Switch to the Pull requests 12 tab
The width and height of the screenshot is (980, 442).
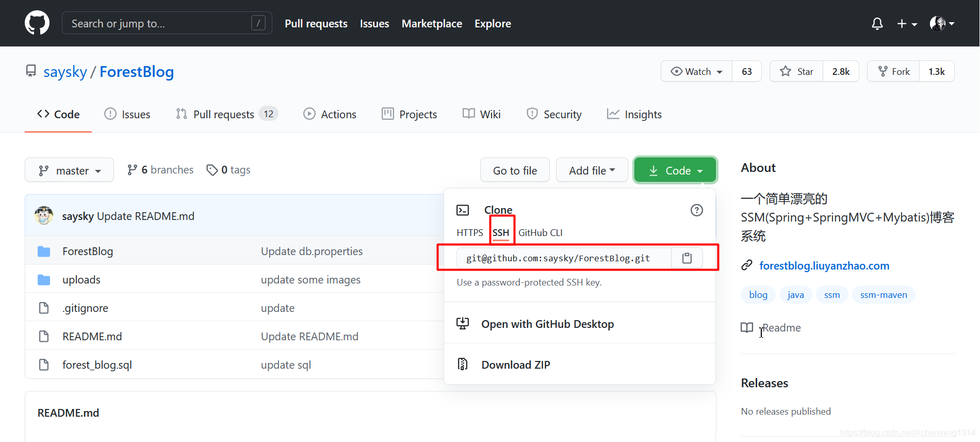[x=227, y=114]
